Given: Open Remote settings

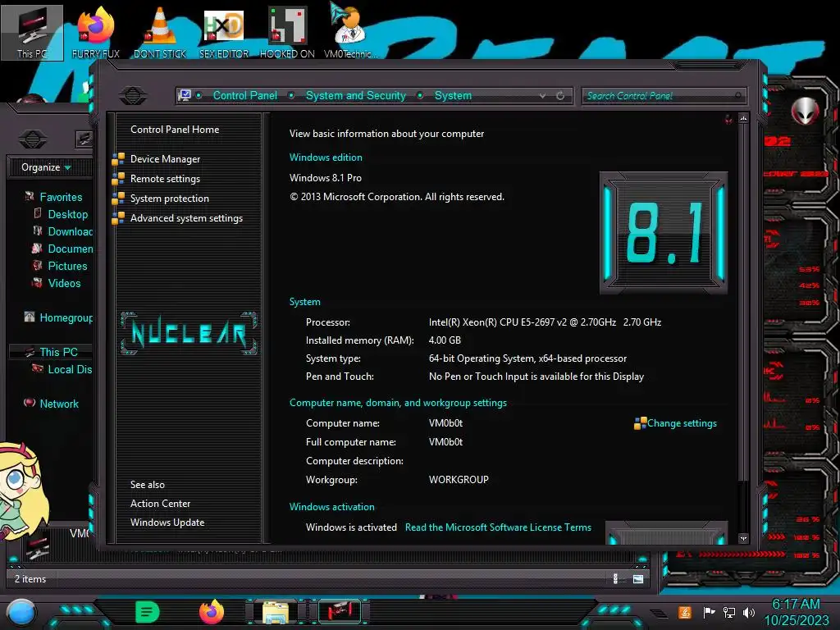Looking at the screenshot, I should [165, 178].
